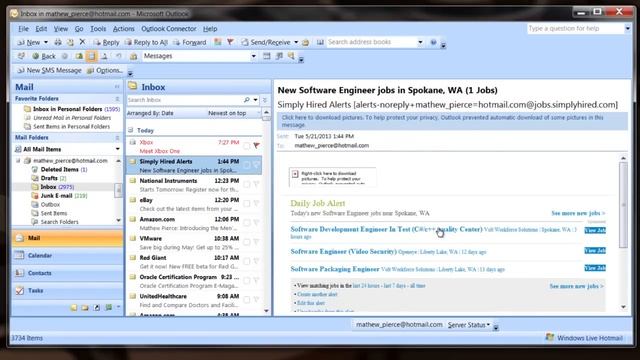Click the Find a Contact icon beside Send/Receive
Image resolution: width=640 pixels, height=360 pixels.
[306, 42]
